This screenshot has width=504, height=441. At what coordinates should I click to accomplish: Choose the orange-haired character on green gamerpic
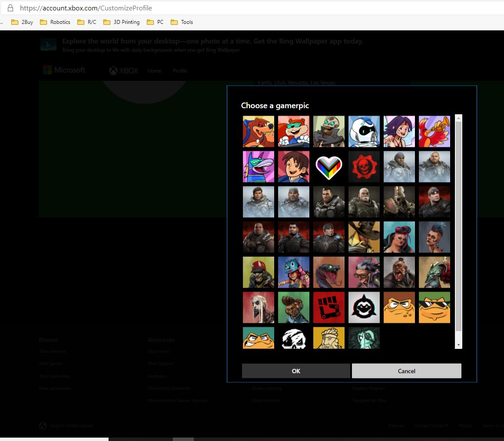pyautogui.click(x=293, y=307)
